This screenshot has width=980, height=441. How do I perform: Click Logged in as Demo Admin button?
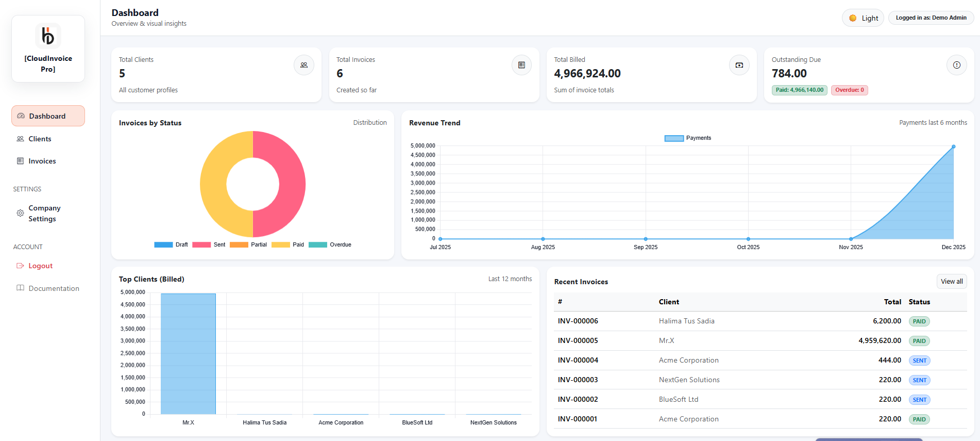coord(931,18)
